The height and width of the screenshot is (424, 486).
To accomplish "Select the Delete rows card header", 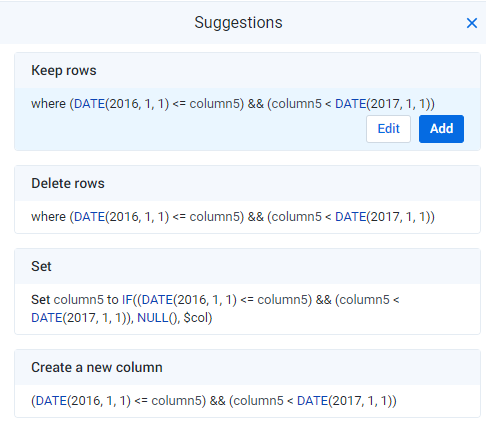I will click(x=247, y=183).
